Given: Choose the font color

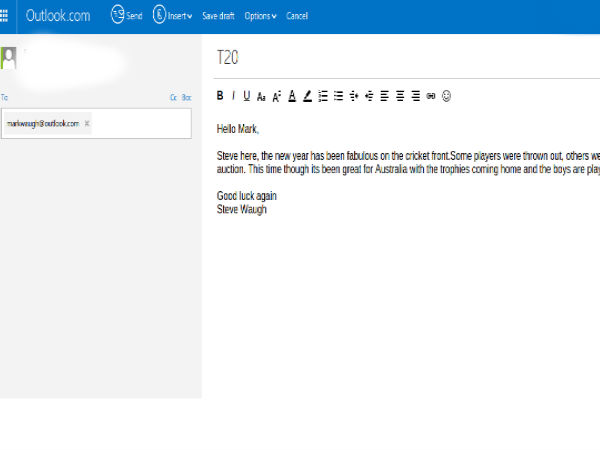Looking at the screenshot, I should click(292, 96).
